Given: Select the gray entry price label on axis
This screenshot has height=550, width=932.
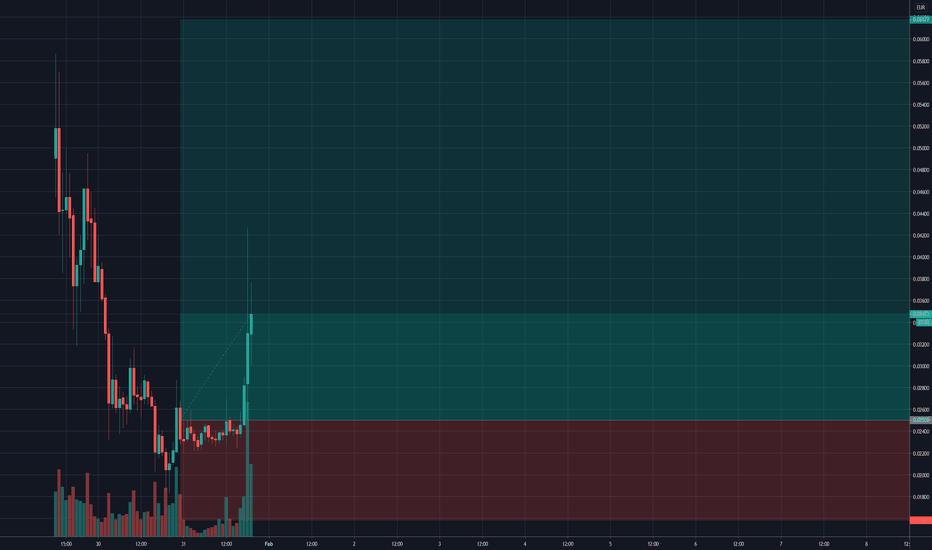Looking at the screenshot, I should [x=921, y=420].
